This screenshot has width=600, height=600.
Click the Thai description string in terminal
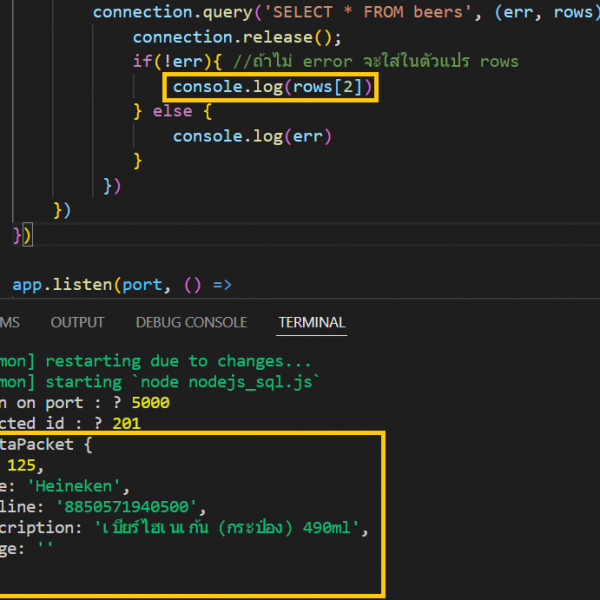tap(230, 529)
